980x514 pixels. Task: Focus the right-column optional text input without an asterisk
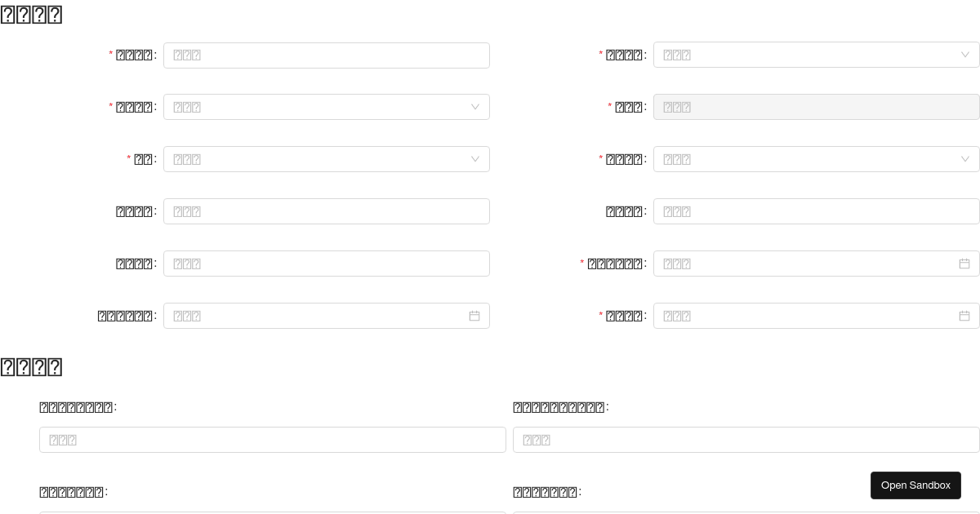(x=817, y=211)
